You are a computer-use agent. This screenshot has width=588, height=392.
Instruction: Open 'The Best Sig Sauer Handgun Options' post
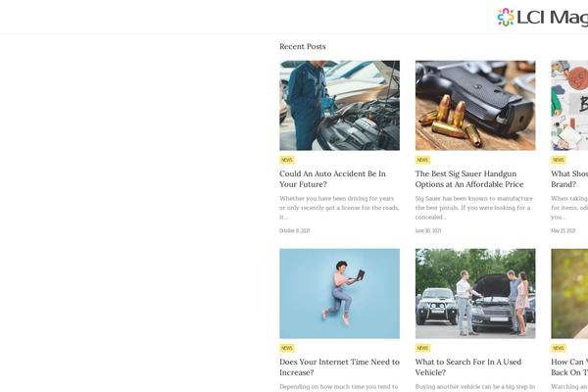(x=469, y=179)
